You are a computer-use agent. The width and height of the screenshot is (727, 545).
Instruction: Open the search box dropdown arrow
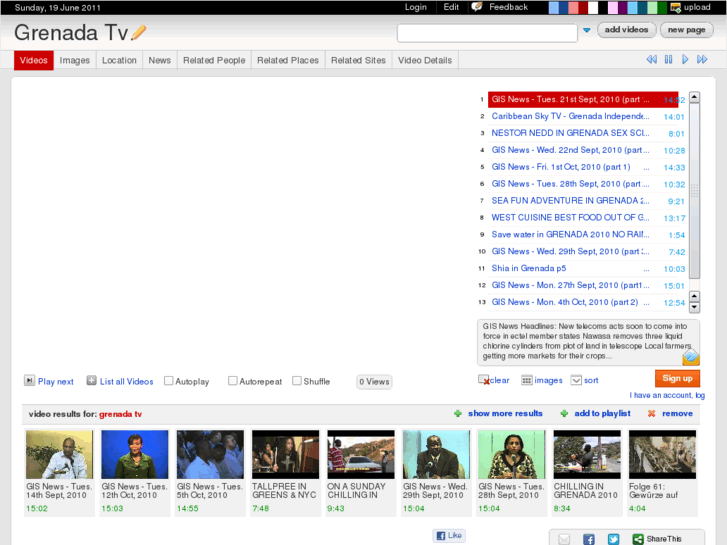pos(587,30)
